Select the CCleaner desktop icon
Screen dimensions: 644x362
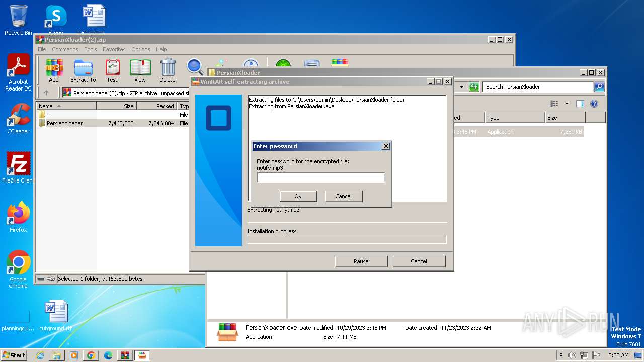coord(18,119)
